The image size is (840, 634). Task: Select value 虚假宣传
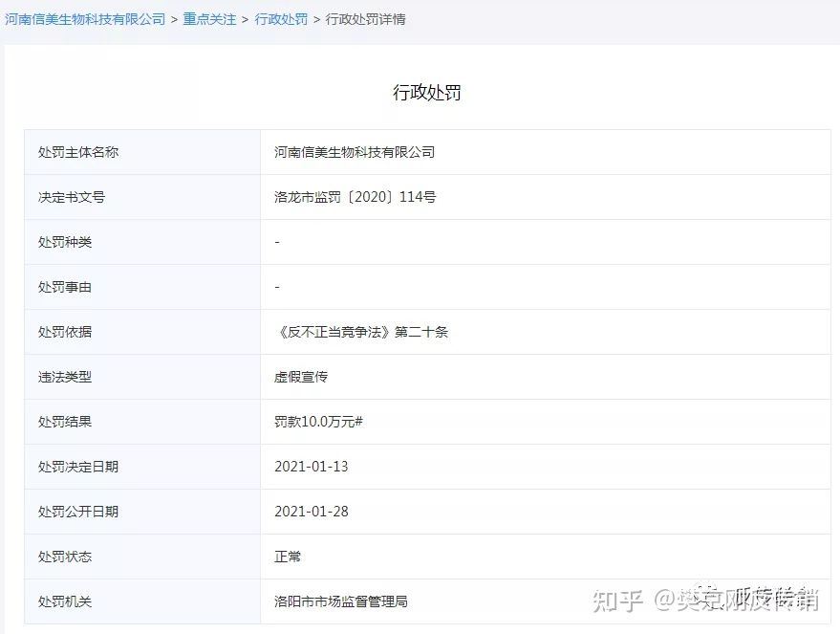pyautogui.click(x=300, y=378)
